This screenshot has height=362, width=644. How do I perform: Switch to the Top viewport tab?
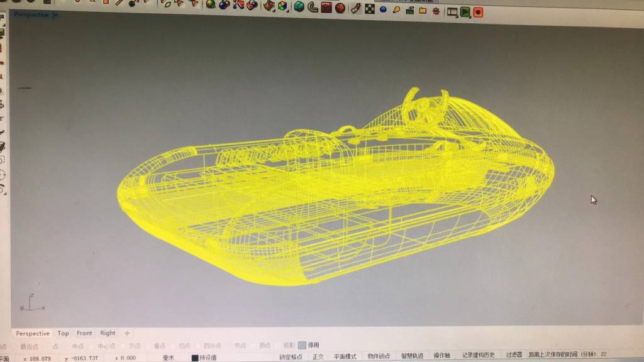64,333
